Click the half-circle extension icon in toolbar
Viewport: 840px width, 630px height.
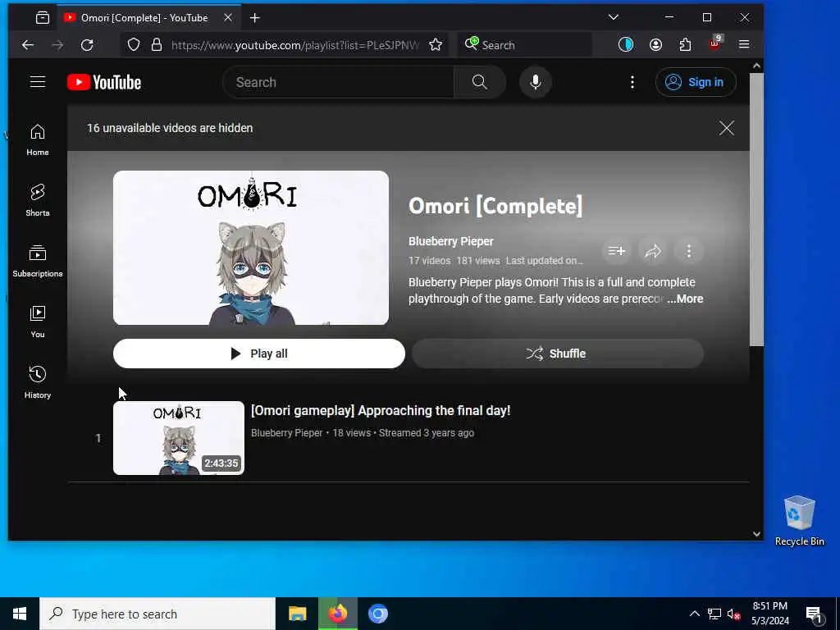coord(626,45)
